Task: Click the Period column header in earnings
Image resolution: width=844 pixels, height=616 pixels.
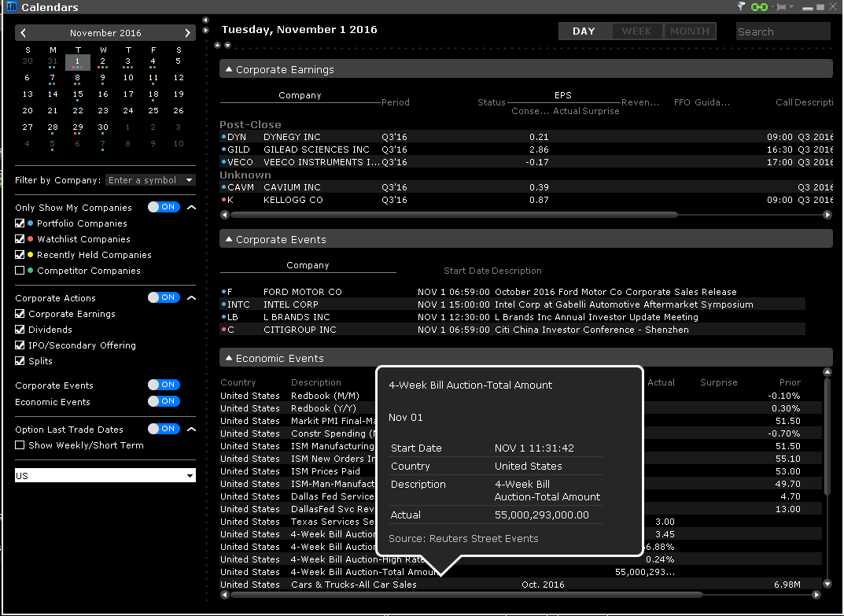Action: click(x=396, y=102)
